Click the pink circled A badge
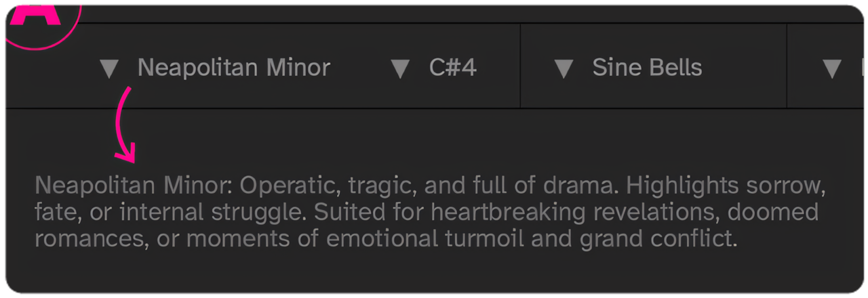This screenshot has width=868, height=298. (42, 20)
